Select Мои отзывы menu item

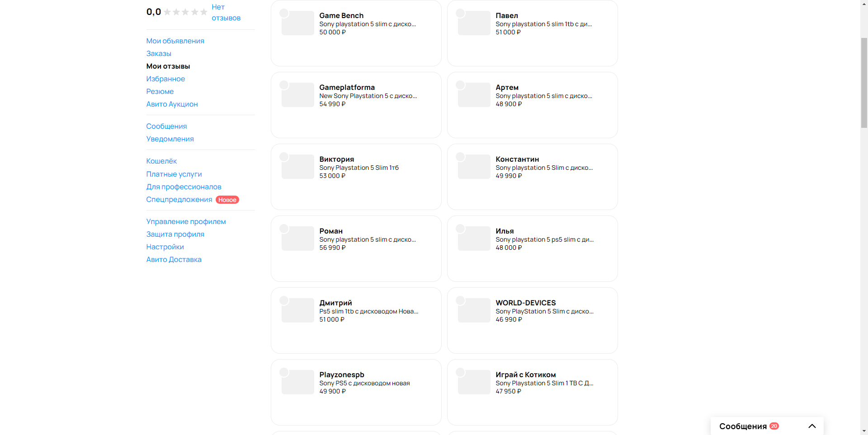pos(168,66)
